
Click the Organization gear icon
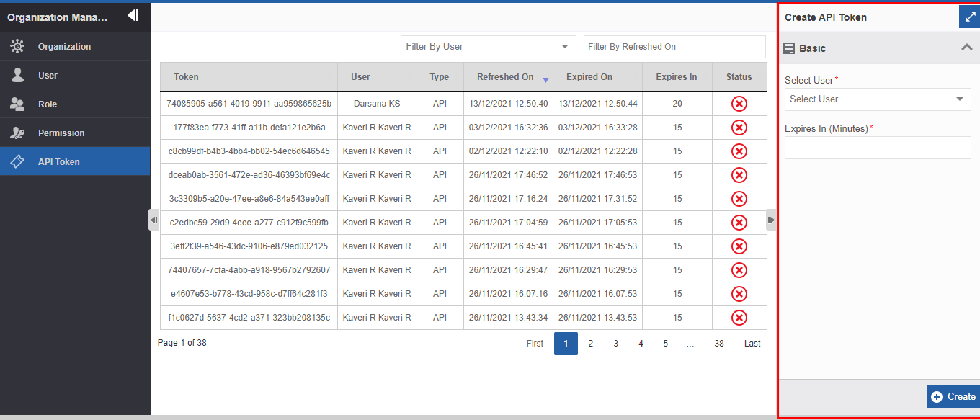(x=17, y=47)
